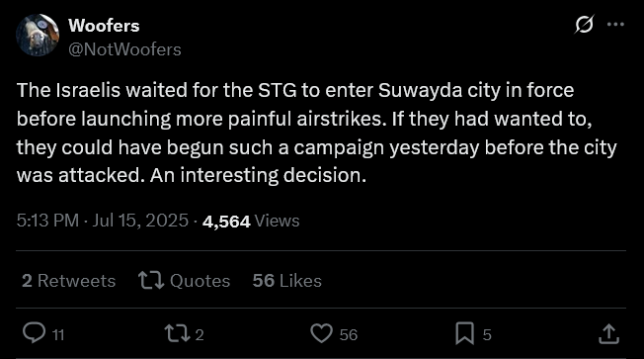The height and width of the screenshot is (359, 644).
Task: Like the tweet with the heart icon
Action: 321,333
